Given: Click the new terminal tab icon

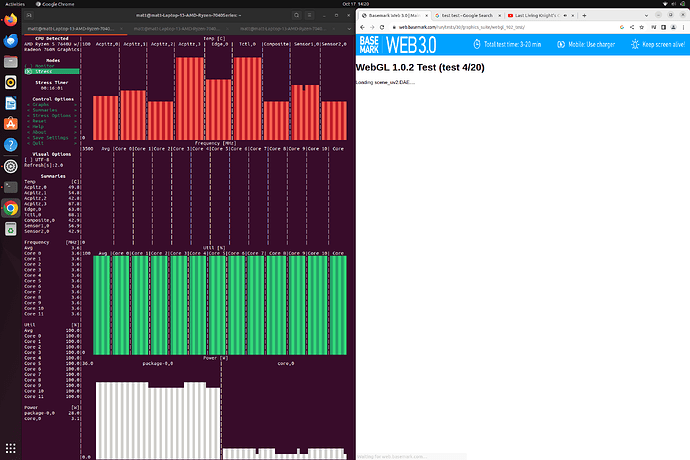Looking at the screenshot, I should point(29,15).
